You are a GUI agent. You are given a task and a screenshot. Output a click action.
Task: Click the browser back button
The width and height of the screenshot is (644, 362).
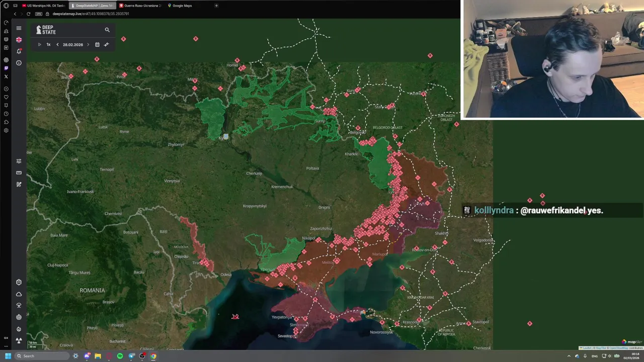click(15, 14)
